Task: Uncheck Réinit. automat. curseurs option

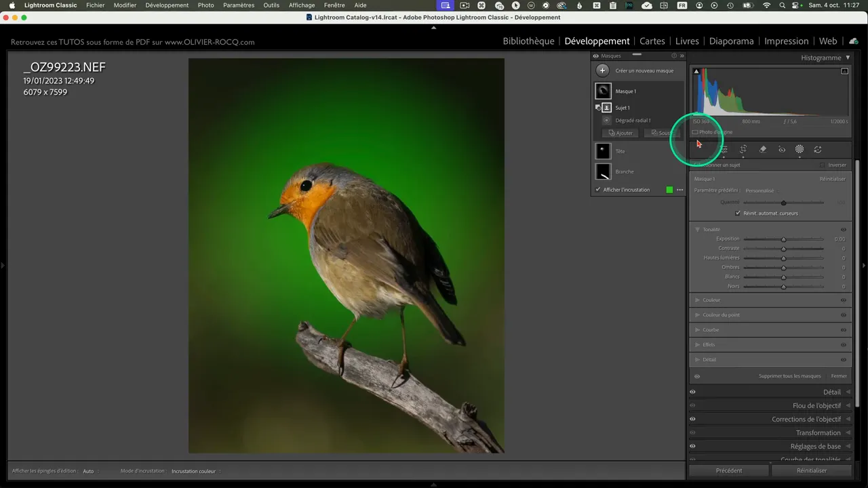Action: pos(738,213)
